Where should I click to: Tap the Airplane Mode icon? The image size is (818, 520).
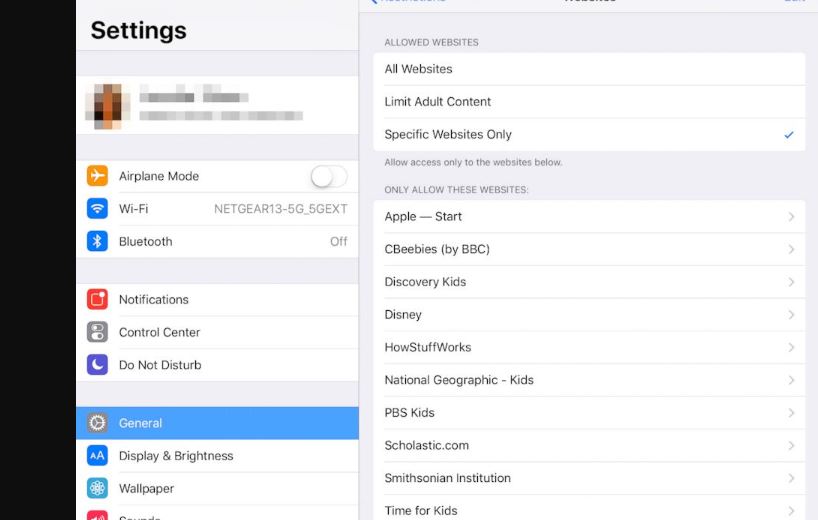tap(98, 176)
